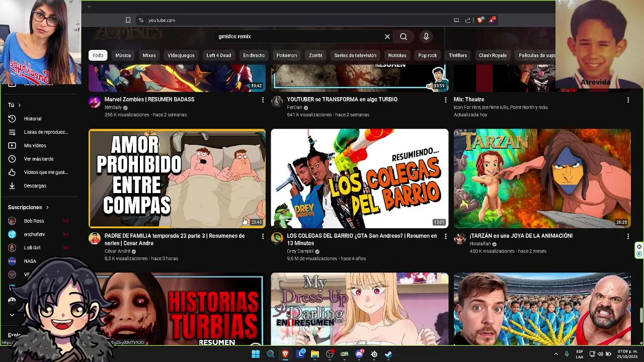Viewport: 644px width, 362px height.
Task: Select the Mixes filter chip
Action: (149, 55)
